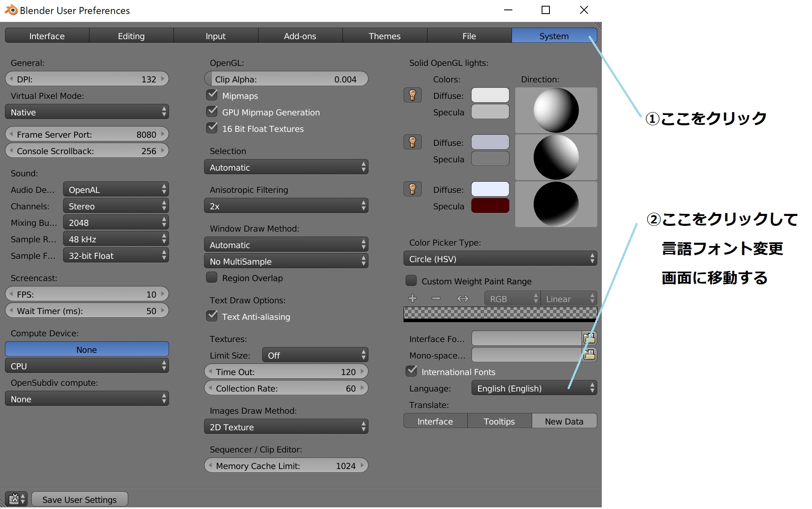Open Sample Rate 48 kHz dropdown
Screen dimensions: 812x509
point(116,239)
